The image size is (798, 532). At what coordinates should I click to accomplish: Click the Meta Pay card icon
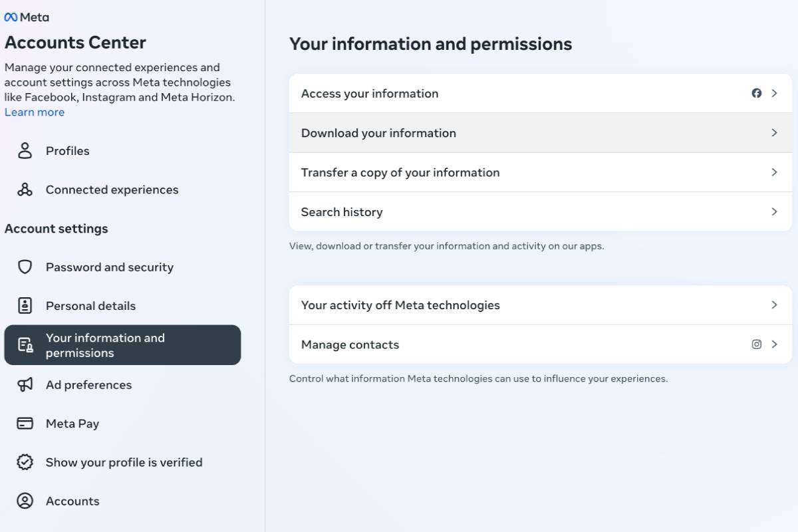click(x=25, y=424)
